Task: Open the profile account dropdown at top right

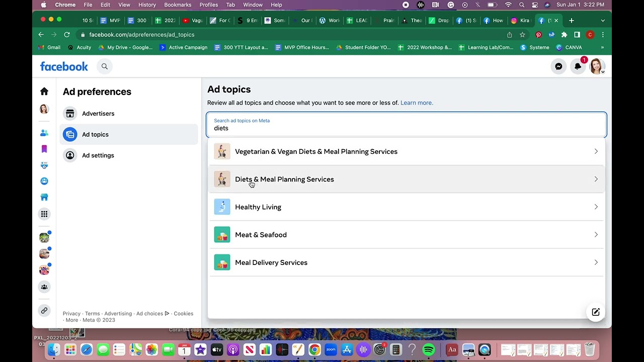Action: pos(597,66)
